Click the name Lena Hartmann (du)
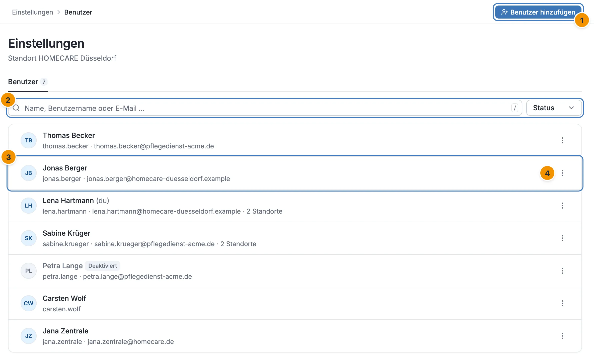Screen dimensions: 594x364 click(76, 201)
